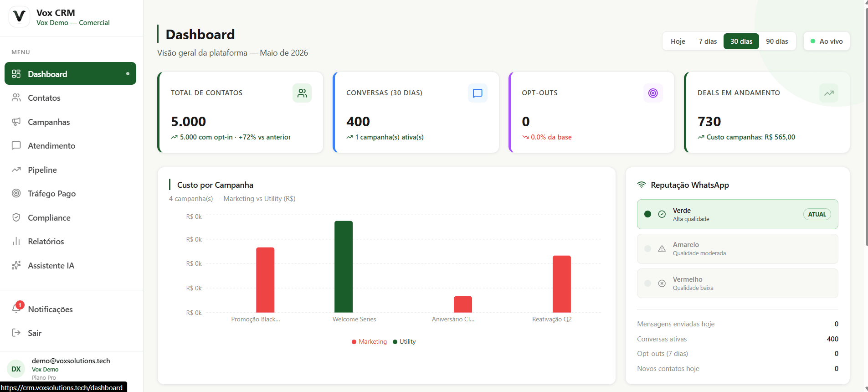Click the Aniversário Cl... small red bar
Viewport: 868px width, 392px height.
463,304
